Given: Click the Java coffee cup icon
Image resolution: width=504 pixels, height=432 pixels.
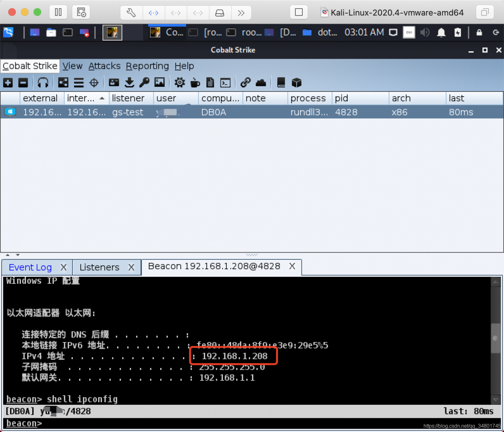Looking at the screenshot, I should click(195, 82).
